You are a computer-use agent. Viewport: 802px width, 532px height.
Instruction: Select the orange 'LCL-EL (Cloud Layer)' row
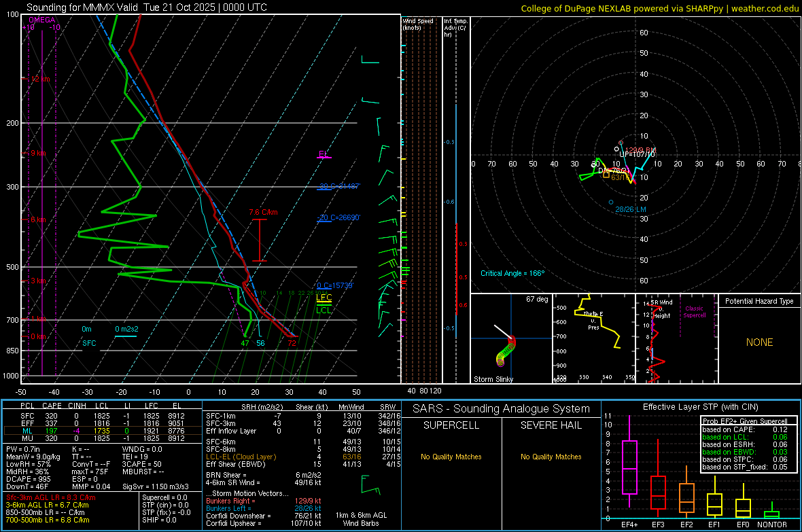click(303, 457)
